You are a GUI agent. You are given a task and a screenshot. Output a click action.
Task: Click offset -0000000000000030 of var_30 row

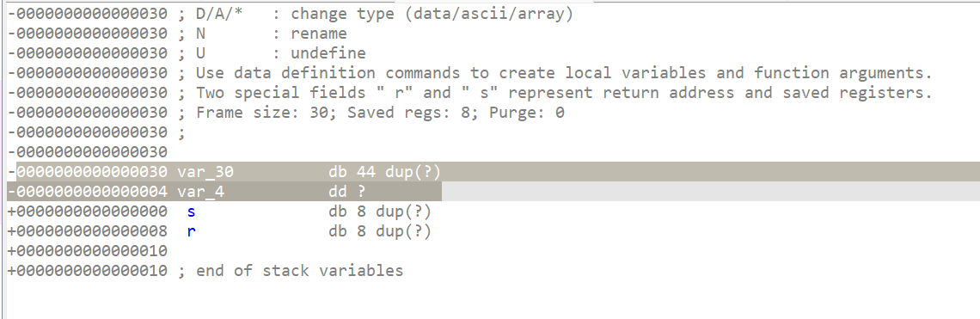tap(88, 172)
